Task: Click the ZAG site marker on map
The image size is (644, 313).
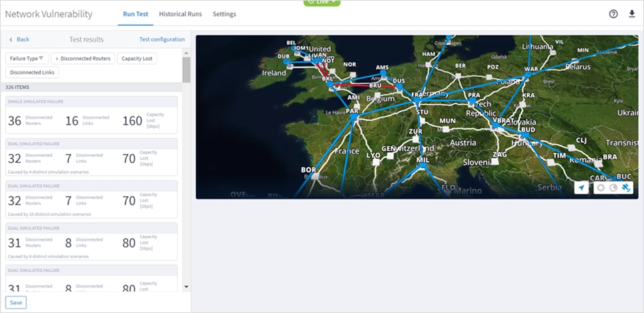Action: click(x=495, y=162)
